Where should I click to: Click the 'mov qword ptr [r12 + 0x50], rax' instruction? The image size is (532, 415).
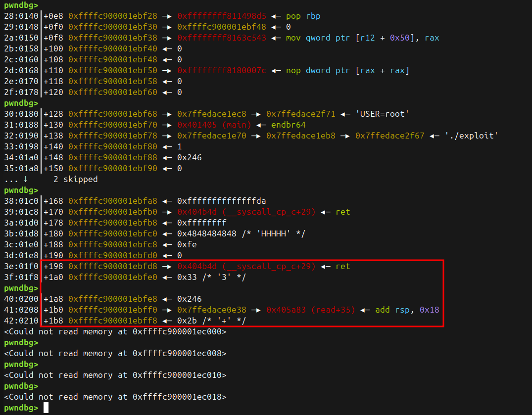click(x=362, y=38)
